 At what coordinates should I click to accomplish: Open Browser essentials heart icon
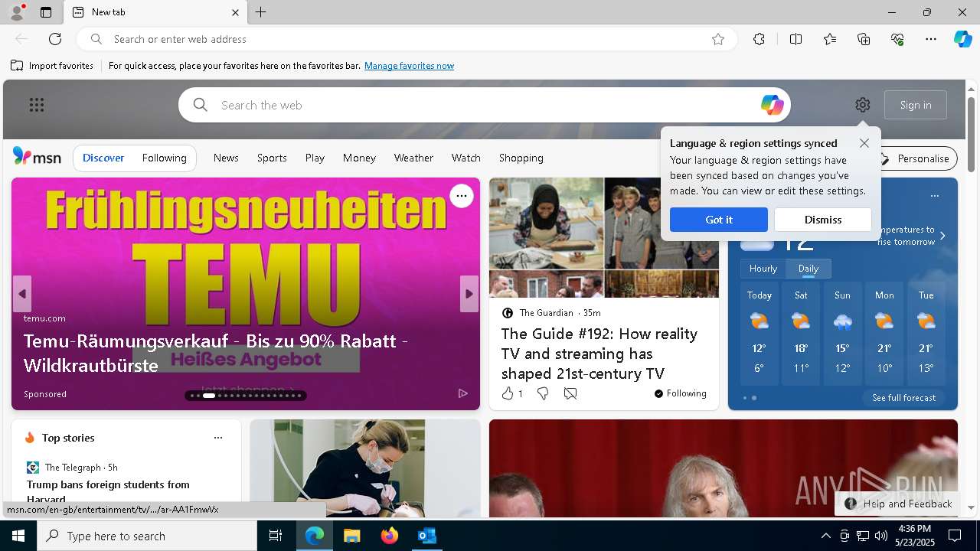(897, 39)
